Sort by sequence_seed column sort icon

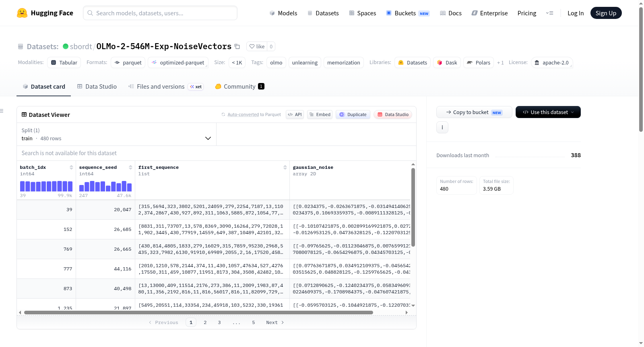coord(130,167)
